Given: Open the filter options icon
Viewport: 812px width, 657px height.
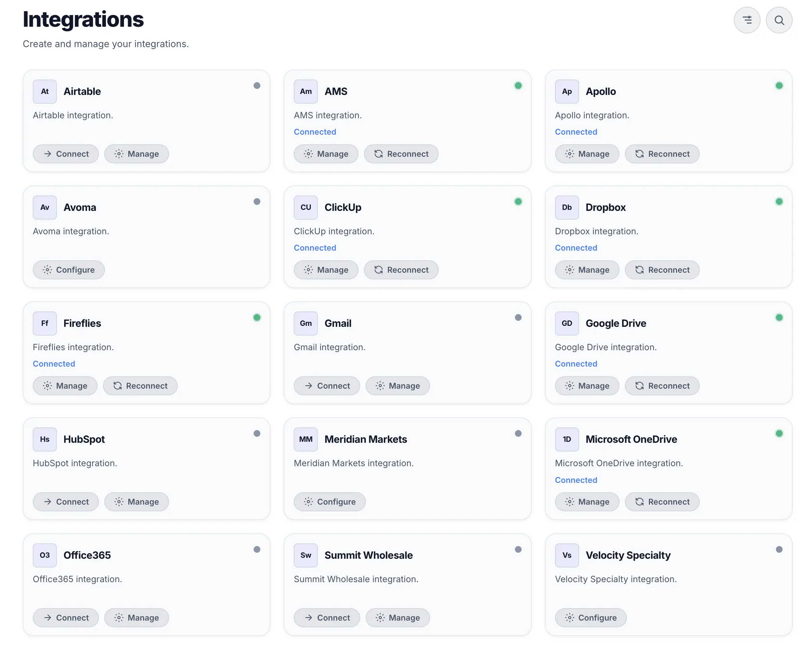Looking at the screenshot, I should pyautogui.click(x=747, y=20).
